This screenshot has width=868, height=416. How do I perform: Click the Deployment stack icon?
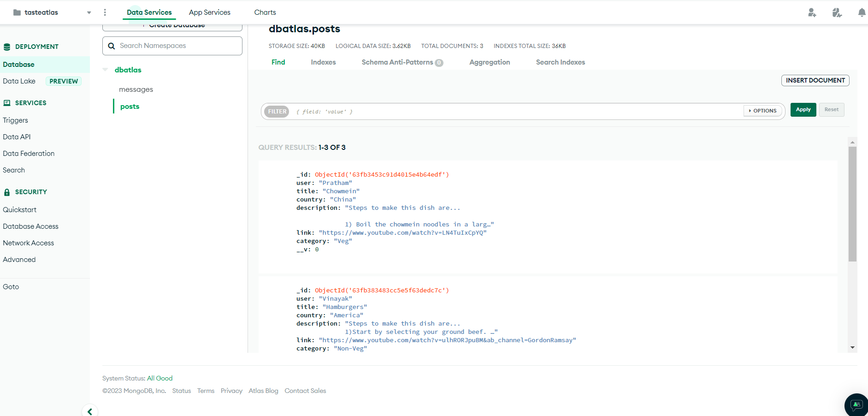click(7, 47)
